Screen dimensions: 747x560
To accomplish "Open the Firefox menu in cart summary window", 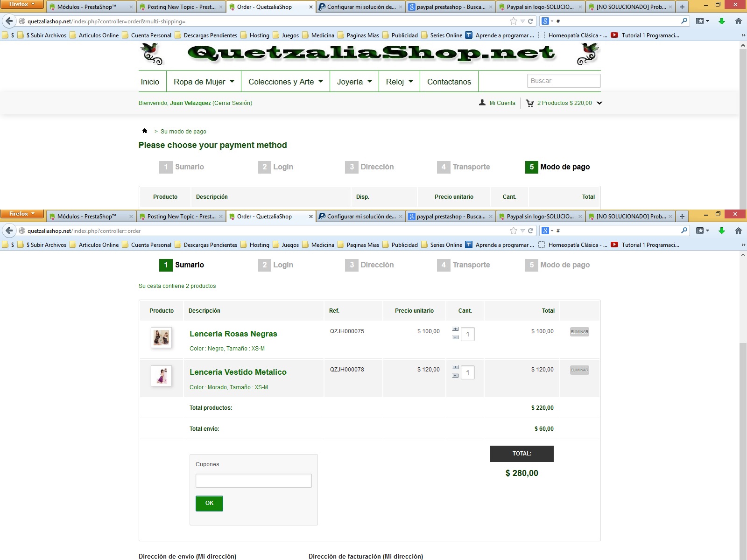I will pos(22,214).
